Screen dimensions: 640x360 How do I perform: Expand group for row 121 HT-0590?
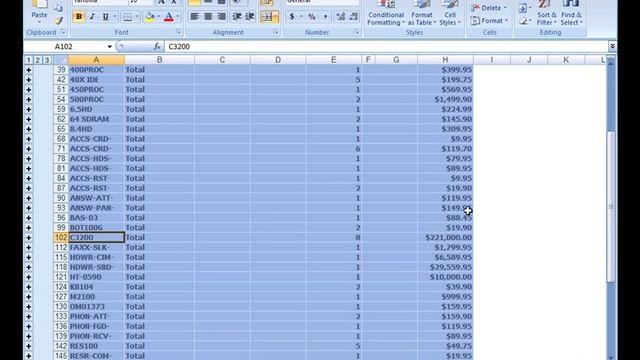point(29,277)
